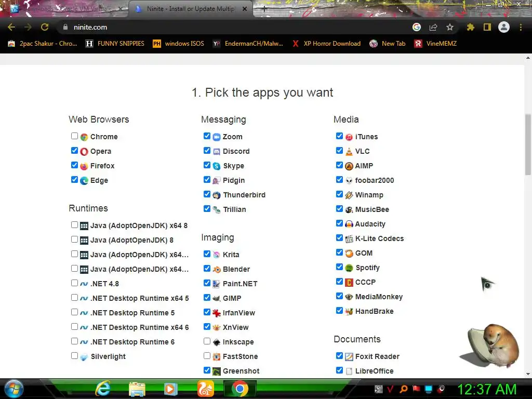This screenshot has width=532, height=399.
Task: Open the Chrome three-dot menu
Action: click(521, 27)
